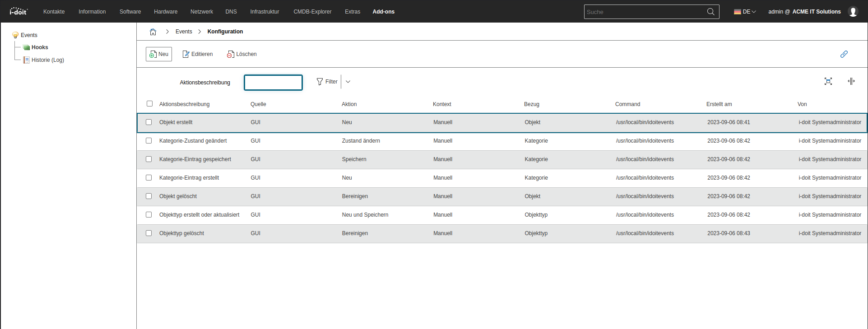Adjust column widths icon
Screen dimensions: 868x329
pyautogui.click(x=851, y=81)
